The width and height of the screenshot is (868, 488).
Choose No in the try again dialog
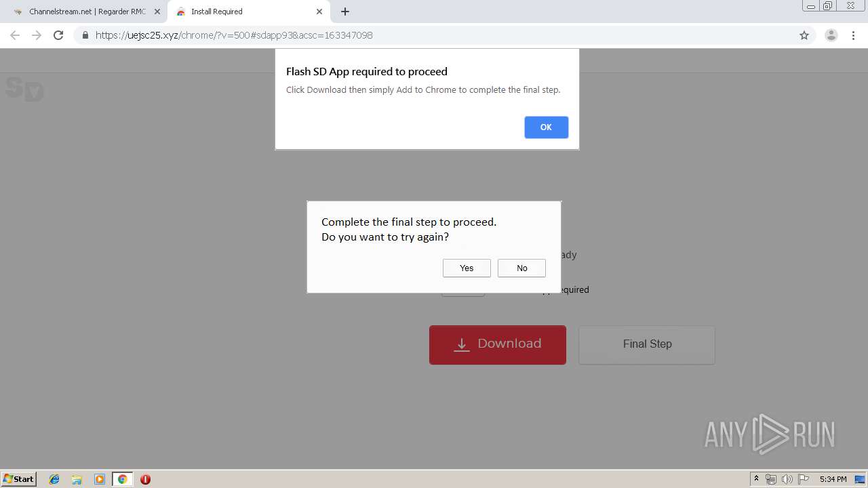point(521,268)
